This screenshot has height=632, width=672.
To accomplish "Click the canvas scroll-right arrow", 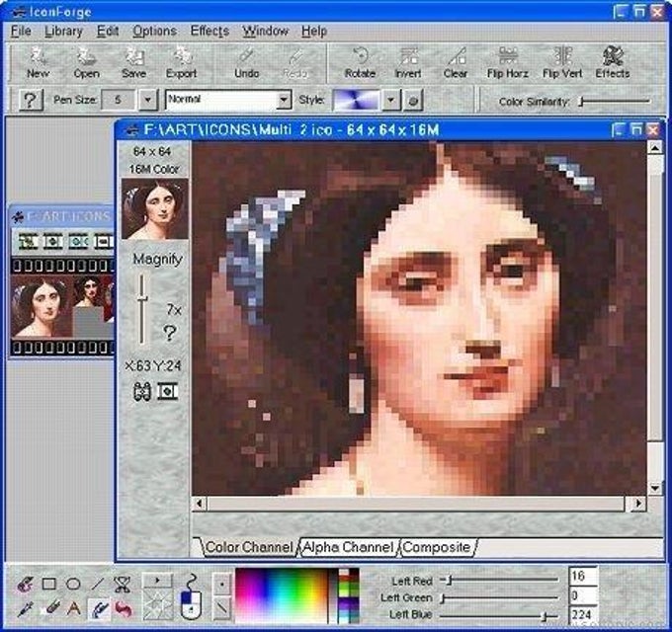I will tap(638, 504).
